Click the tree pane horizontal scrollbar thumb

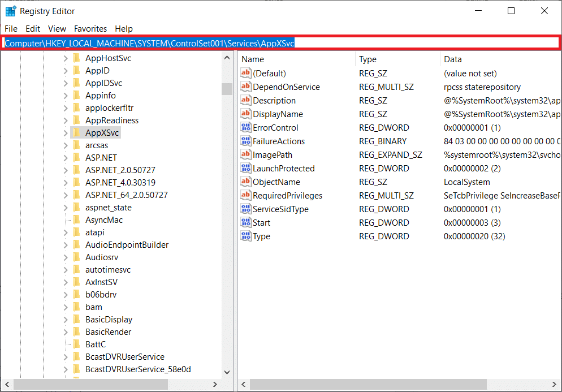[90, 385]
